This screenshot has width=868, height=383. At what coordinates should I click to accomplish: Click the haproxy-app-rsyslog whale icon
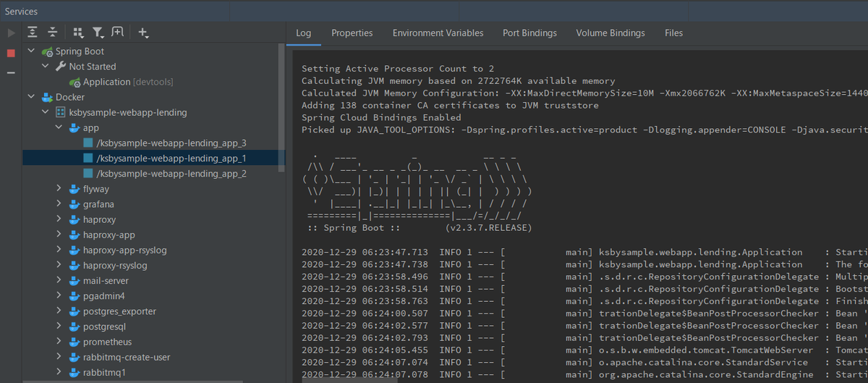[75, 250]
